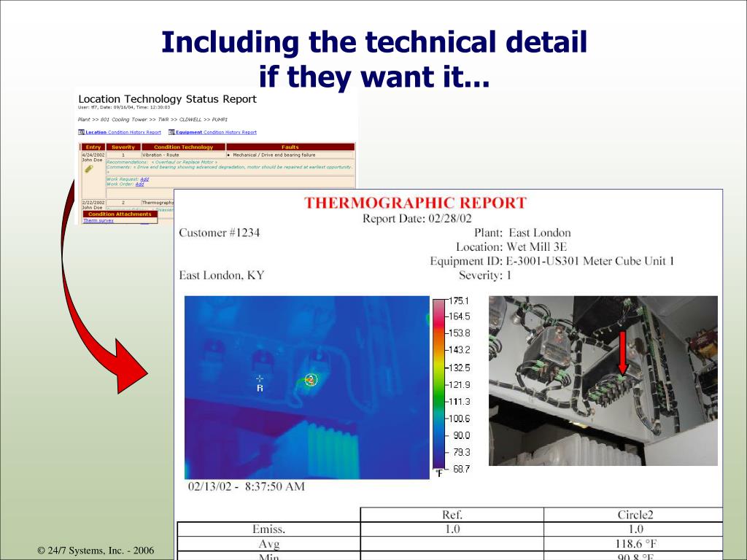Click the Condition Attachments header
This screenshot has height=560, width=747.
120,214
